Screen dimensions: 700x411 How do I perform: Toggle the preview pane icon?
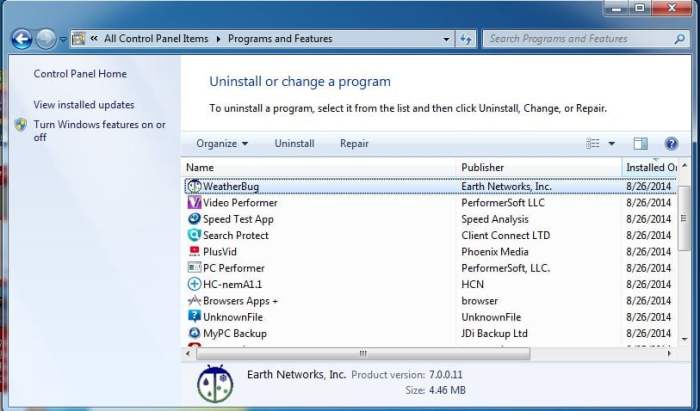click(x=640, y=144)
